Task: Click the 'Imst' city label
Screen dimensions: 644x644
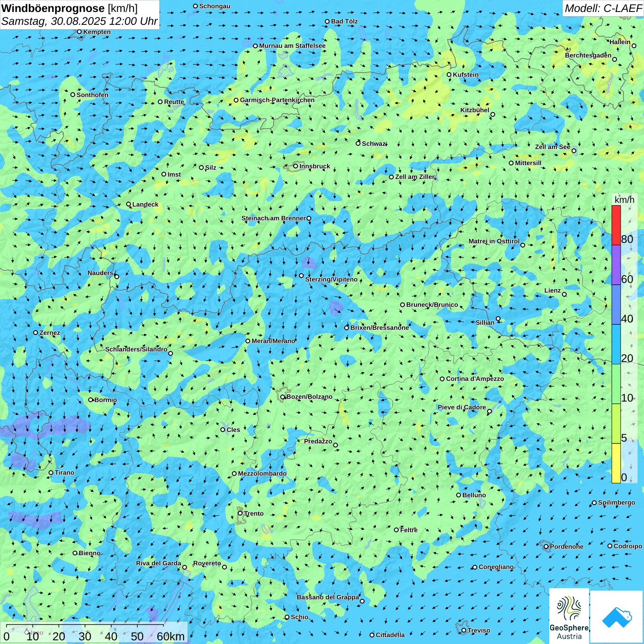Action: tap(174, 174)
